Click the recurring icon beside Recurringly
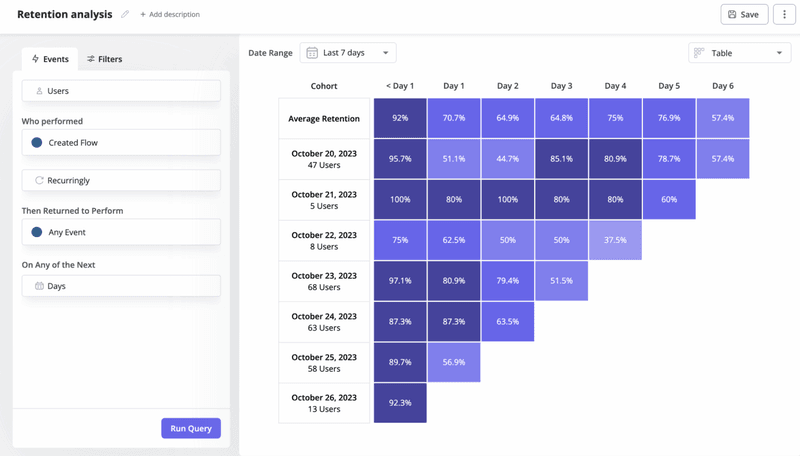This screenshot has height=456, width=800. [x=39, y=181]
